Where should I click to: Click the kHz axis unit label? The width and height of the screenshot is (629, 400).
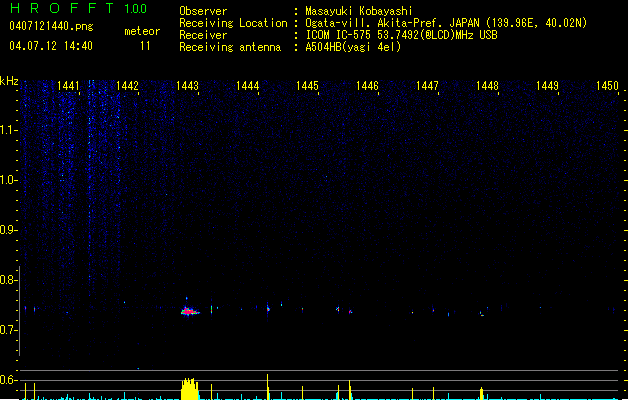9,81
